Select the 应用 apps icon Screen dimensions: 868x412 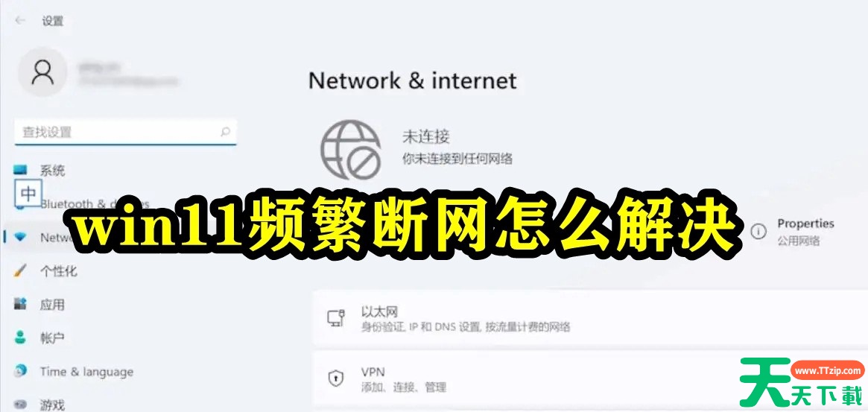tap(20, 304)
